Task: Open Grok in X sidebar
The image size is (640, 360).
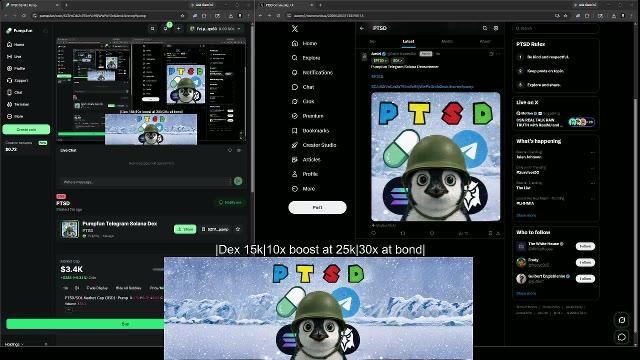Action: point(303,101)
